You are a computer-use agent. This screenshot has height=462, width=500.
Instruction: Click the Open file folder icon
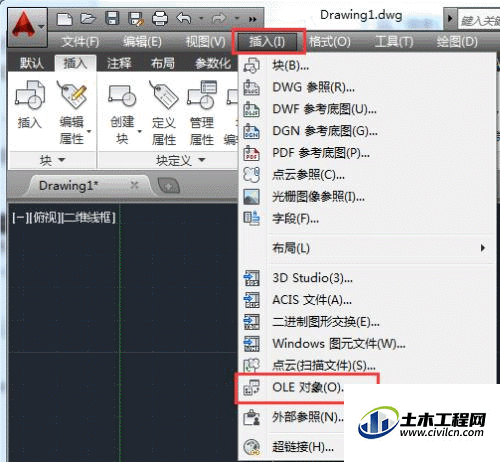pos(88,18)
